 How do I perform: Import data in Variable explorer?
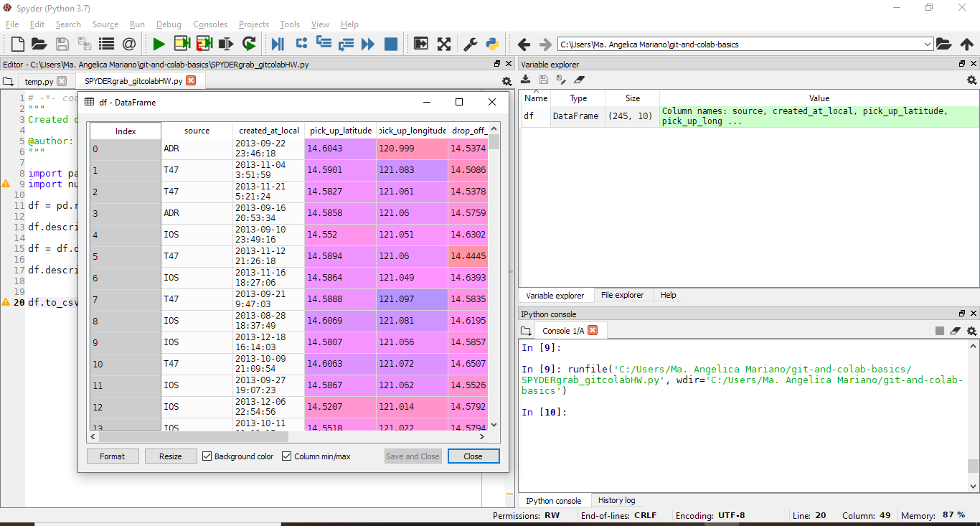(525, 79)
